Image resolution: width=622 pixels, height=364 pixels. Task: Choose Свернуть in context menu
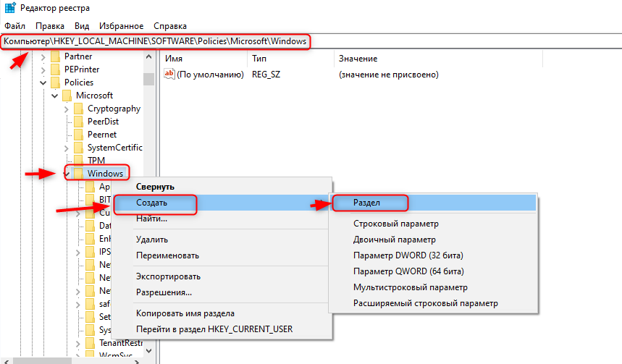pos(222,187)
